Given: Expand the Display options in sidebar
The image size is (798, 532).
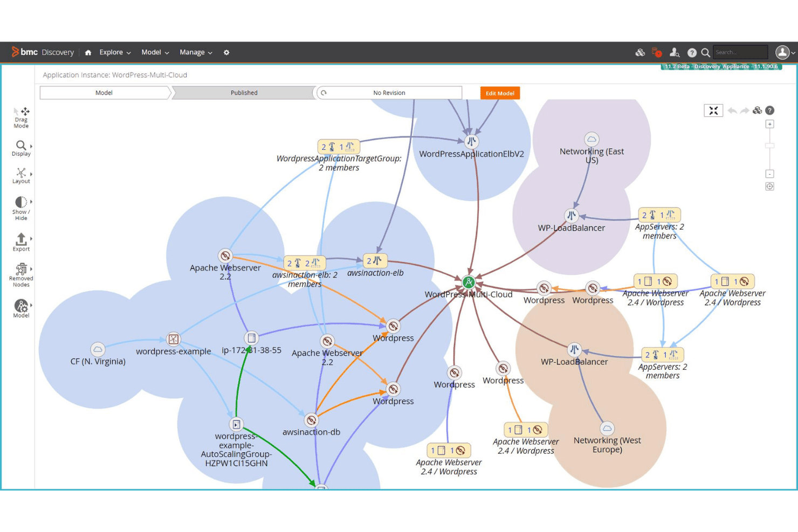Looking at the screenshot, I should (x=21, y=148).
